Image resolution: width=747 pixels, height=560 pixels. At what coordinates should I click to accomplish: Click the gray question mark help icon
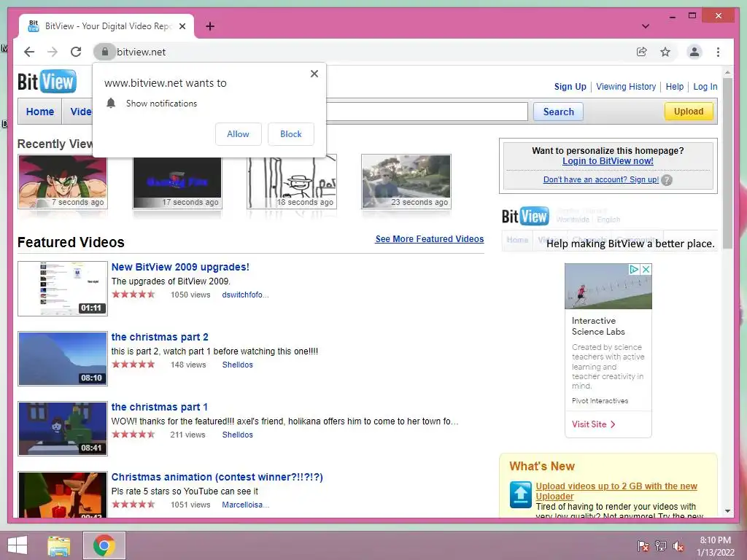point(667,180)
